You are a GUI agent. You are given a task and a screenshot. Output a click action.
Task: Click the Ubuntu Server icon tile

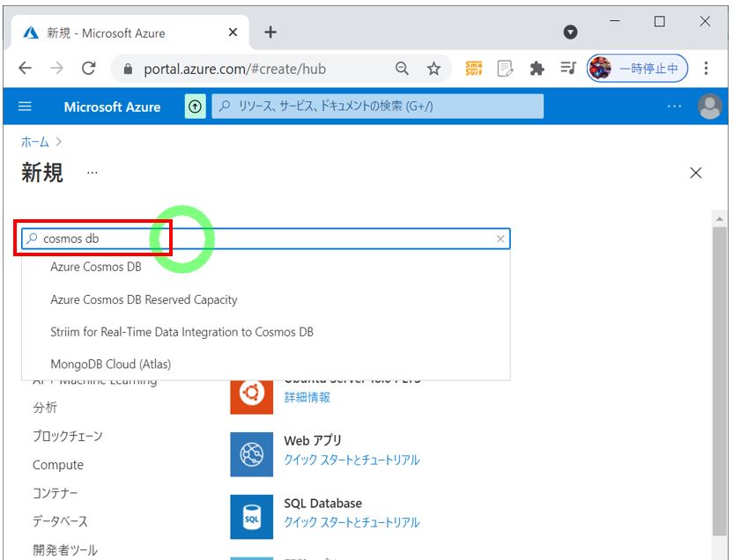(x=251, y=396)
